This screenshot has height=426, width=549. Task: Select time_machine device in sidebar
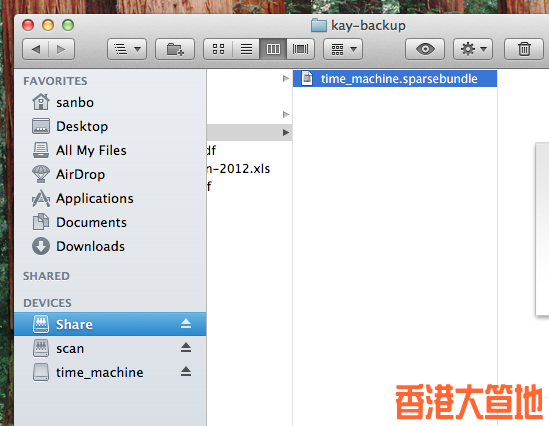click(110, 372)
